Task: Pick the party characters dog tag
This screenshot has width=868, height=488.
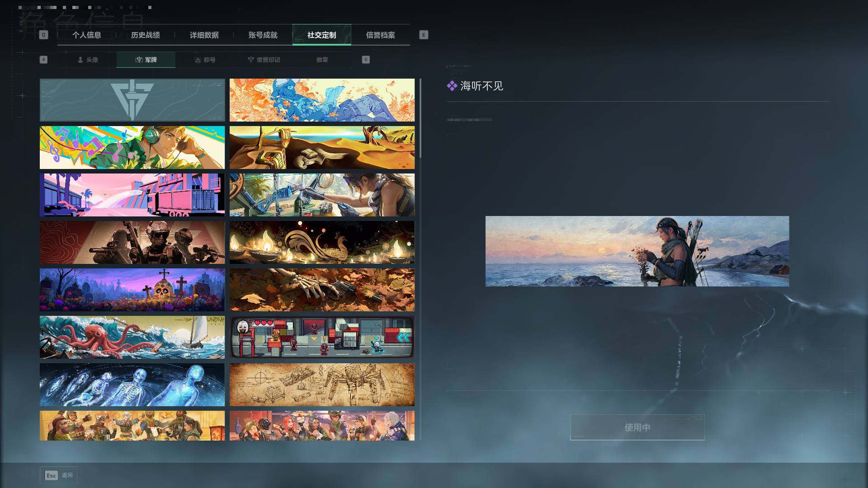Action: tap(322, 426)
